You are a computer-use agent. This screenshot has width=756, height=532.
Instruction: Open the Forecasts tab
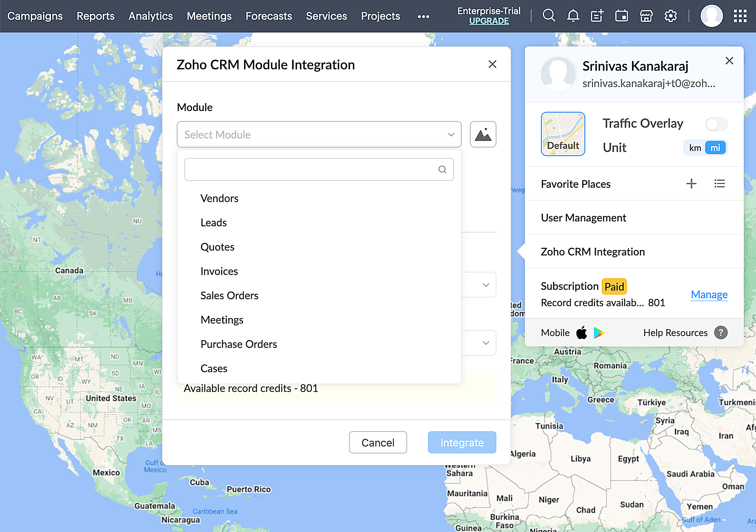269,16
